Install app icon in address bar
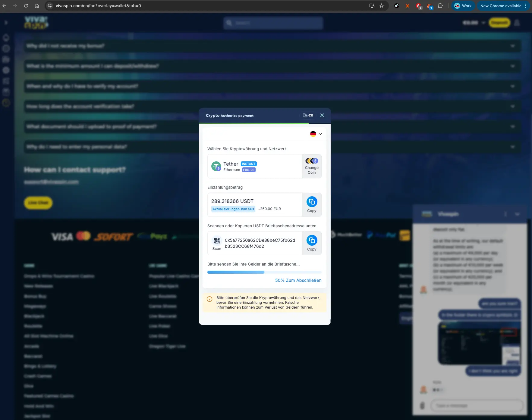532x420 pixels. (x=372, y=6)
